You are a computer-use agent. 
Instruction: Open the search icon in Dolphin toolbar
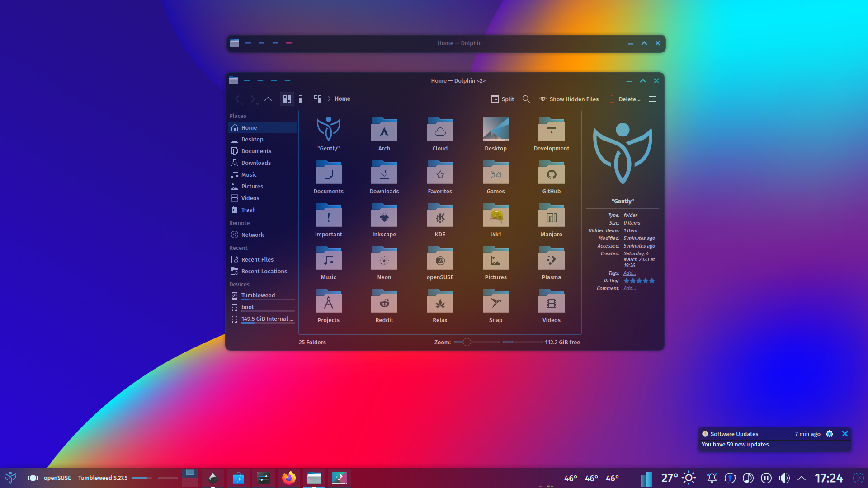[x=526, y=99]
